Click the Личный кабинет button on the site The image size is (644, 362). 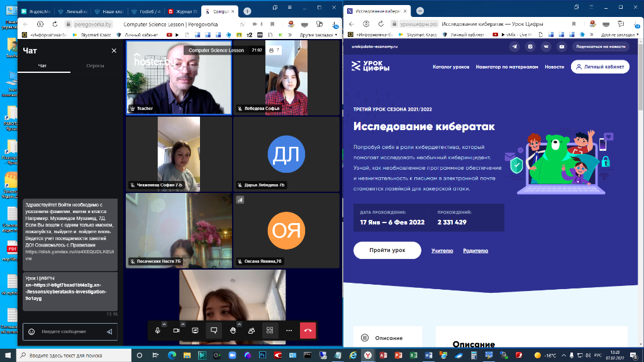pyautogui.click(x=600, y=67)
